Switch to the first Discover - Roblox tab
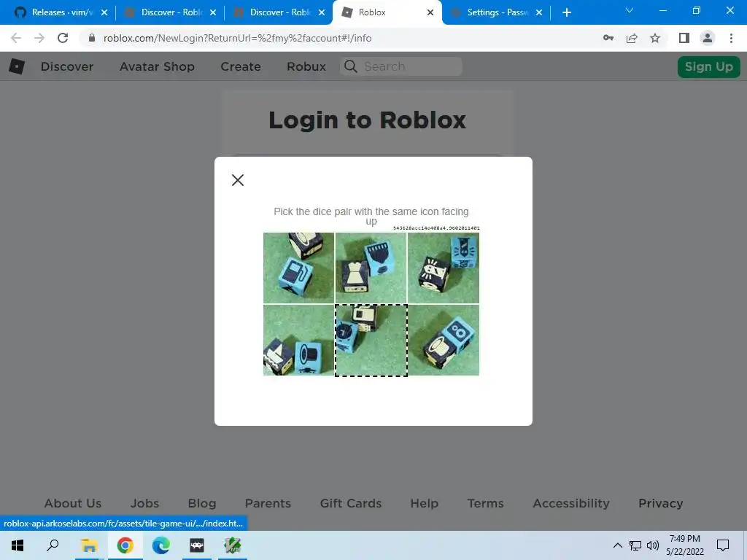Viewport: 747px width, 560px height. click(x=170, y=12)
